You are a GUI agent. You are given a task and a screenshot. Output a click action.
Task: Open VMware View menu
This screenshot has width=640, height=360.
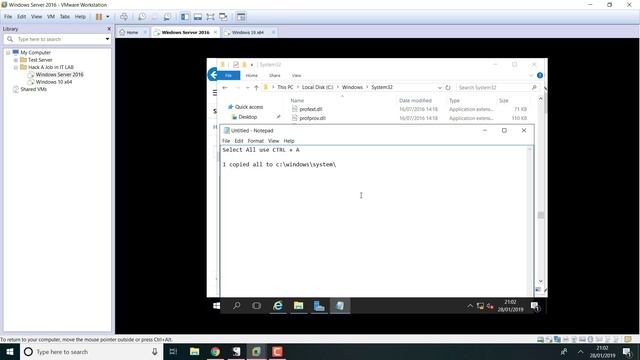tap(36, 17)
